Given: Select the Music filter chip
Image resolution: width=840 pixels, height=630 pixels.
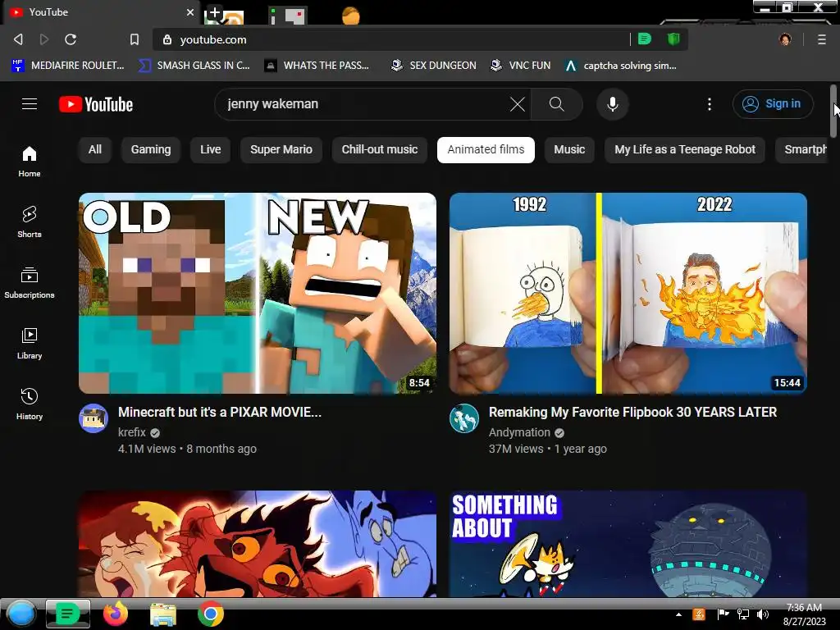Looking at the screenshot, I should (569, 149).
